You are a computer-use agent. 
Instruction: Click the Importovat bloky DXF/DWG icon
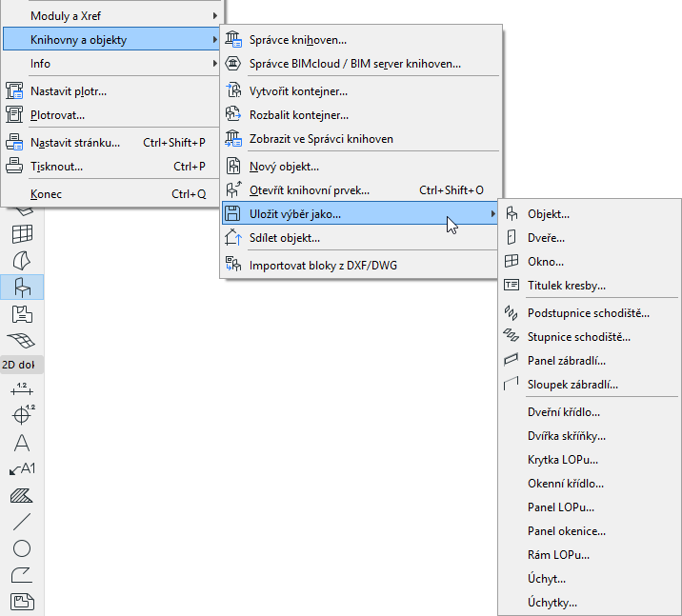(x=233, y=265)
